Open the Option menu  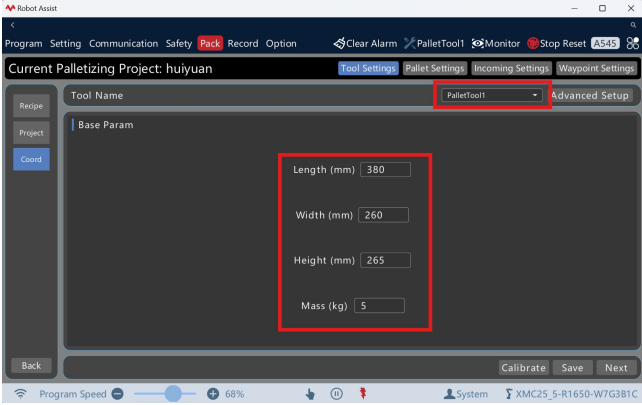pos(281,43)
